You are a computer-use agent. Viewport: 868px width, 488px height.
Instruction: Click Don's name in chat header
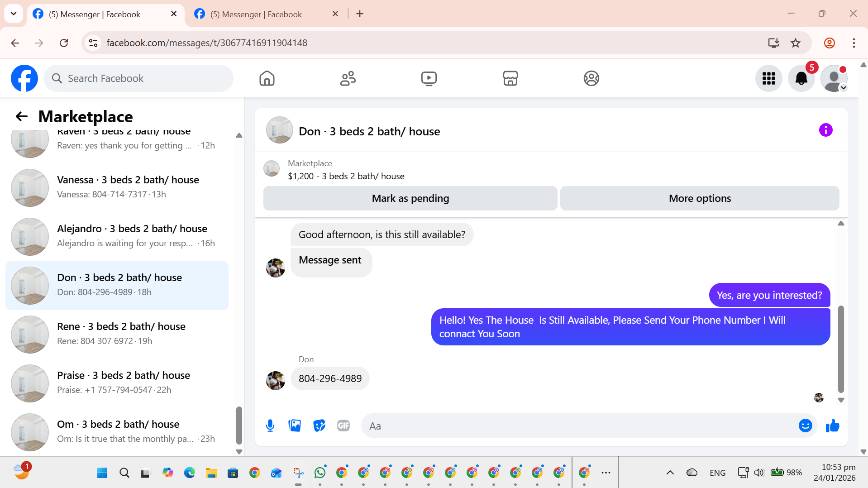pyautogui.click(x=369, y=131)
